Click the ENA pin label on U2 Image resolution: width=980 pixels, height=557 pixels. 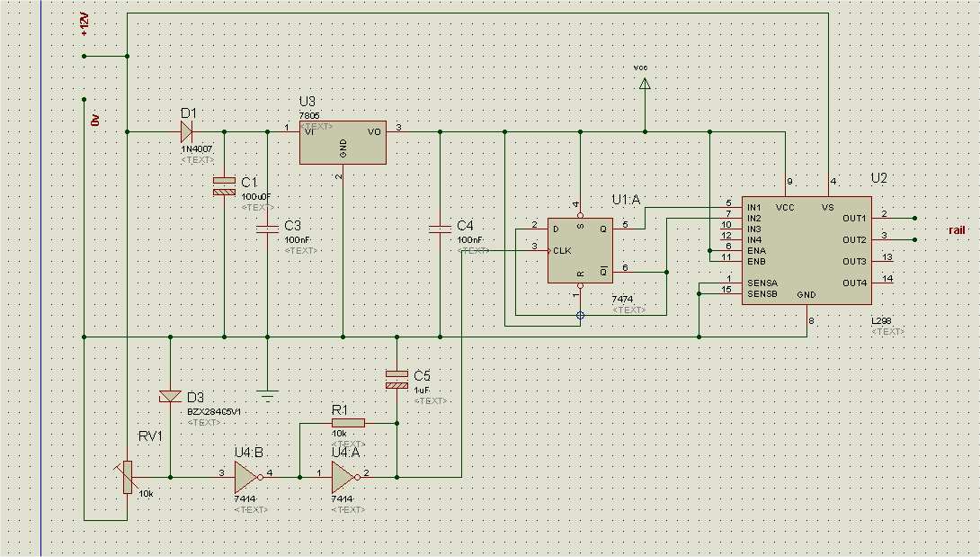tap(756, 250)
